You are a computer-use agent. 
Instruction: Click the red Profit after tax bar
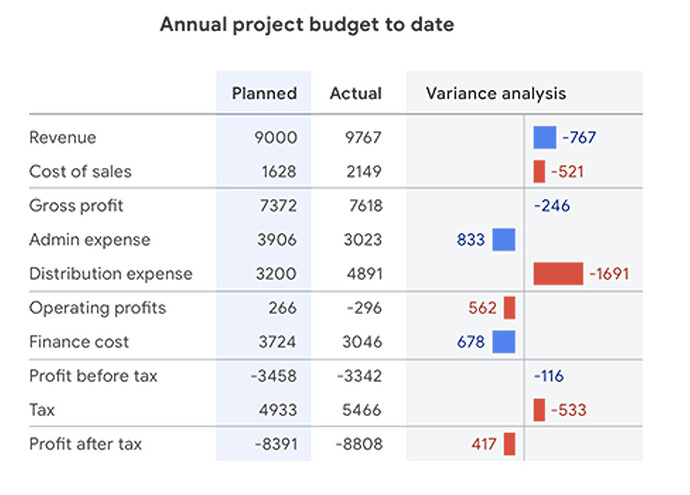click(509, 444)
